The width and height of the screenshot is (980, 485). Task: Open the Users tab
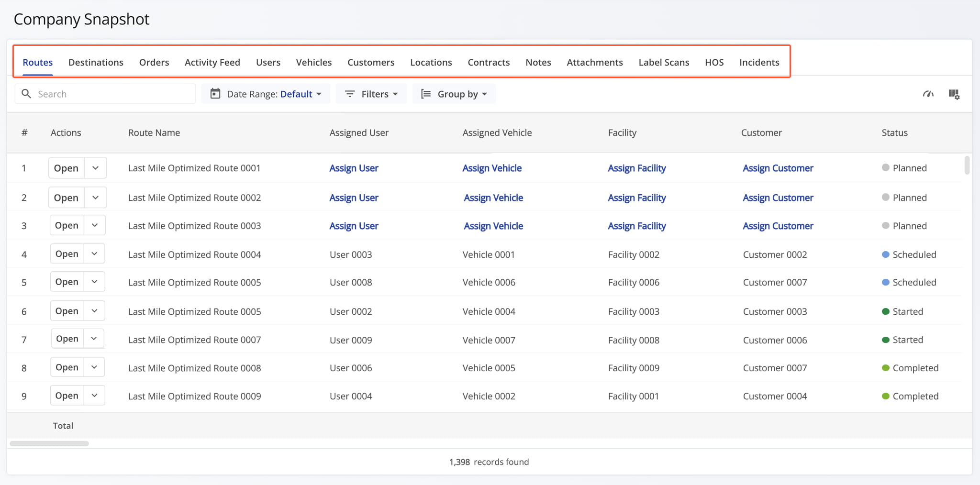coord(268,62)
